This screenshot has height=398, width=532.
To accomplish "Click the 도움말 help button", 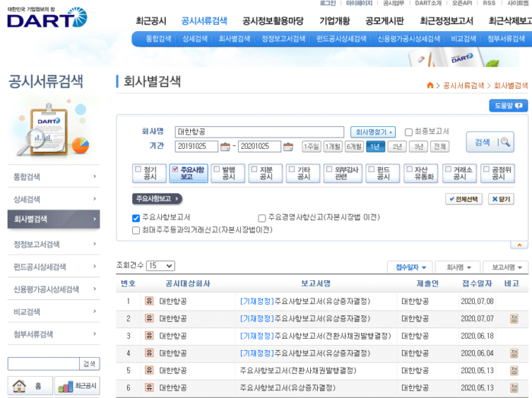I will [x=508, y=106].
